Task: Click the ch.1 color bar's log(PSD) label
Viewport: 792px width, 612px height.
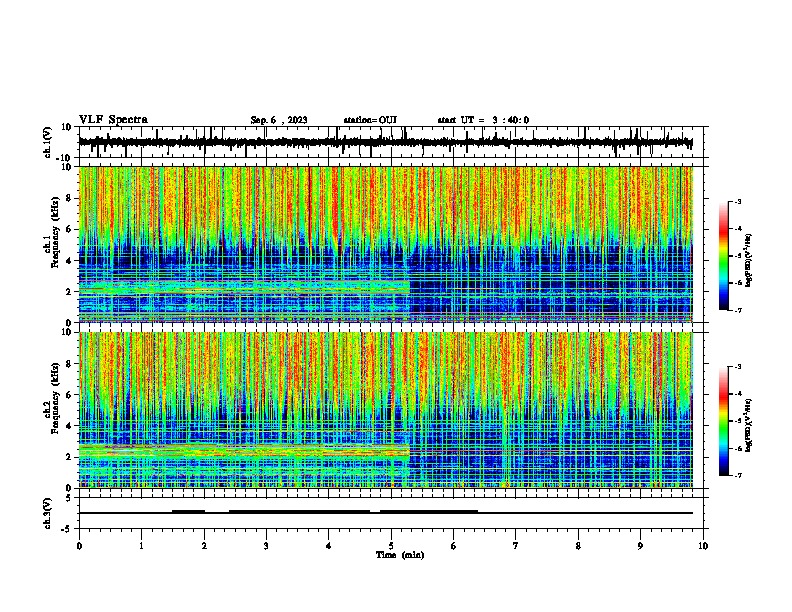Action: pos(748,260)
